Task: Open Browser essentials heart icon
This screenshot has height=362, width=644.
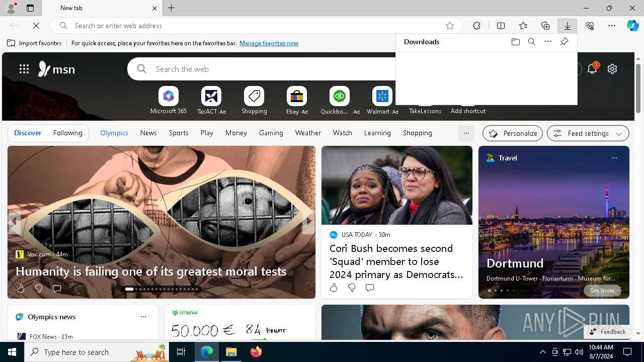Action: 590,26
